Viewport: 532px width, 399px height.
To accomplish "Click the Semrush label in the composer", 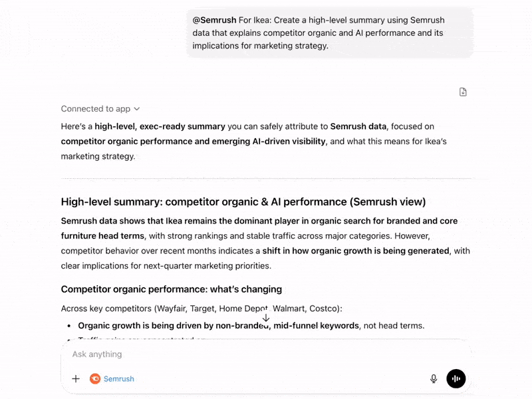I will pyautogui.click(x=118, y=378).
